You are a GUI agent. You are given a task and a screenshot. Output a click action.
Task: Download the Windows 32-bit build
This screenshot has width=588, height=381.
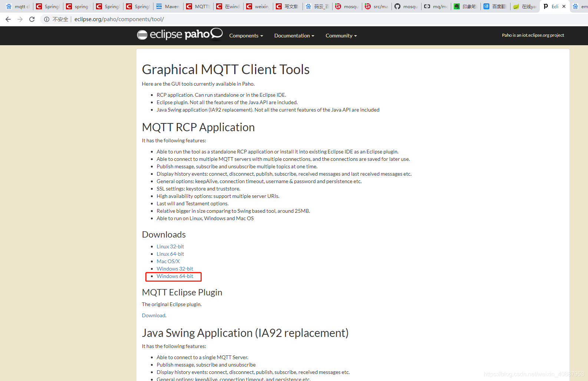pos(175,269)
